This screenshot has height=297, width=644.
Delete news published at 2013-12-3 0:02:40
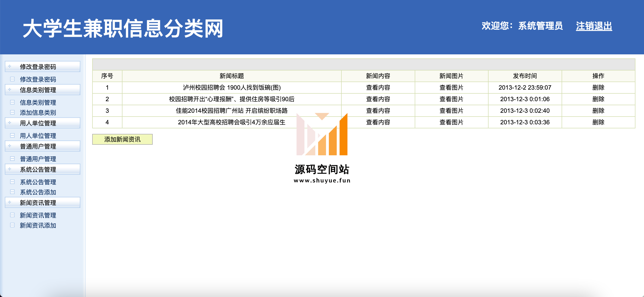point(598,111)
